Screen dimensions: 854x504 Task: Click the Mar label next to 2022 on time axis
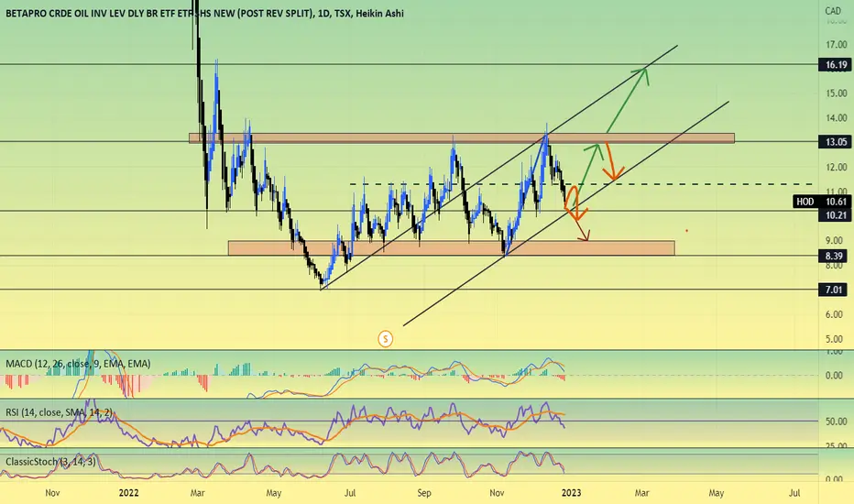click(197, 493)
